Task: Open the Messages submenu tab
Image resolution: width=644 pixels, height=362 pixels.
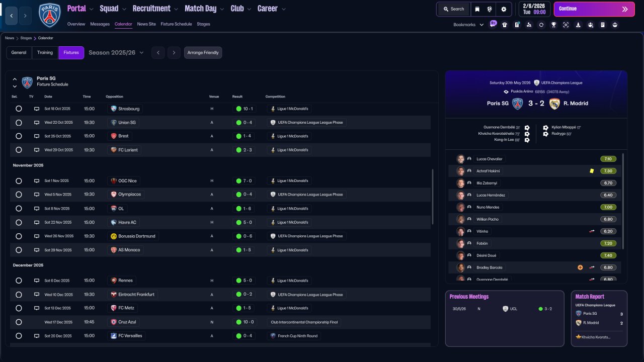Action: pos(100,24)
